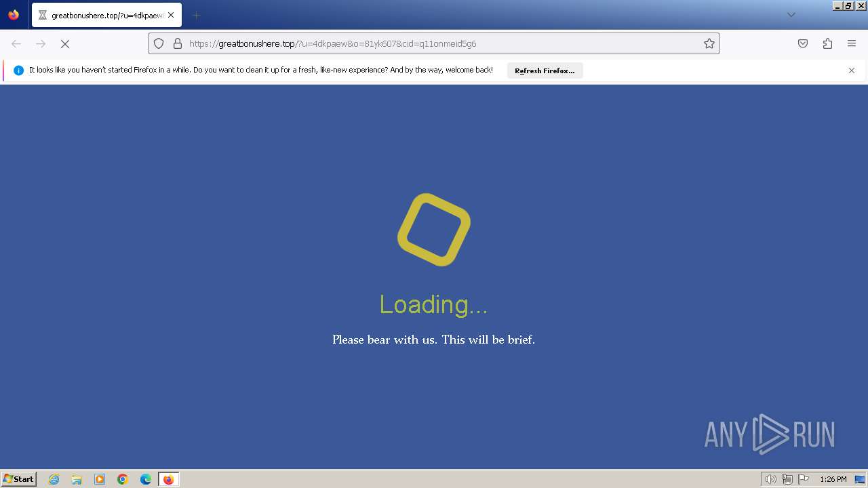Switch to Firefox taskbar button
Screen dimensions: 868x488
tap(168, 479)
